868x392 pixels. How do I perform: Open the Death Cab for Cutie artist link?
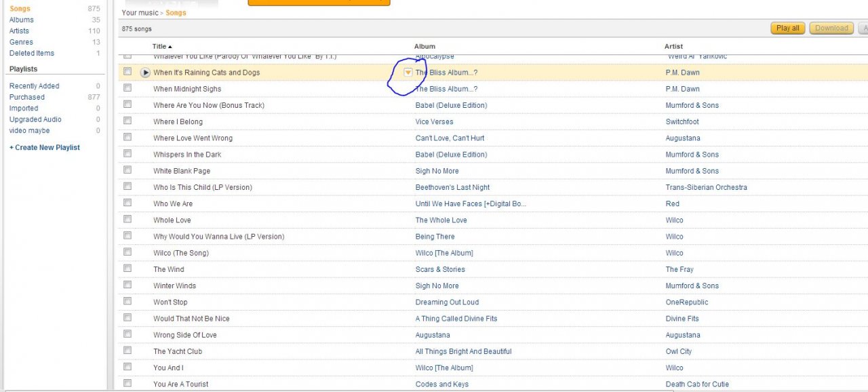pos(697,385)
